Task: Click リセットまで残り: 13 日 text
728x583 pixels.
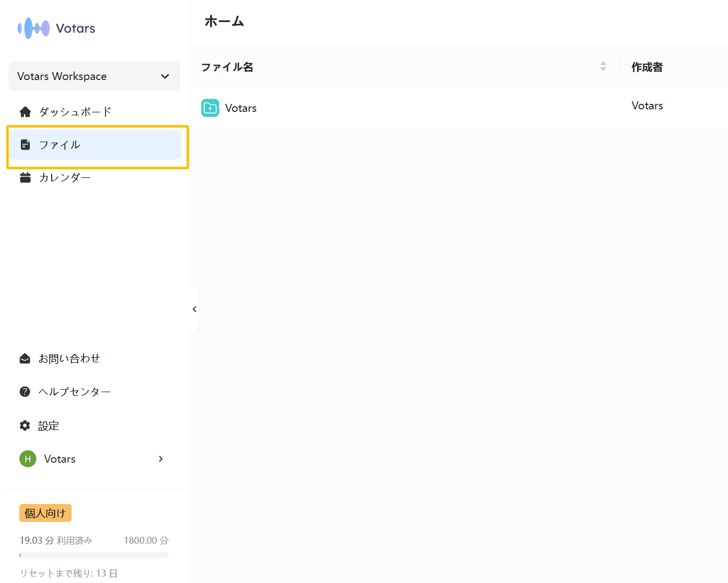Action: coord(69,573)
